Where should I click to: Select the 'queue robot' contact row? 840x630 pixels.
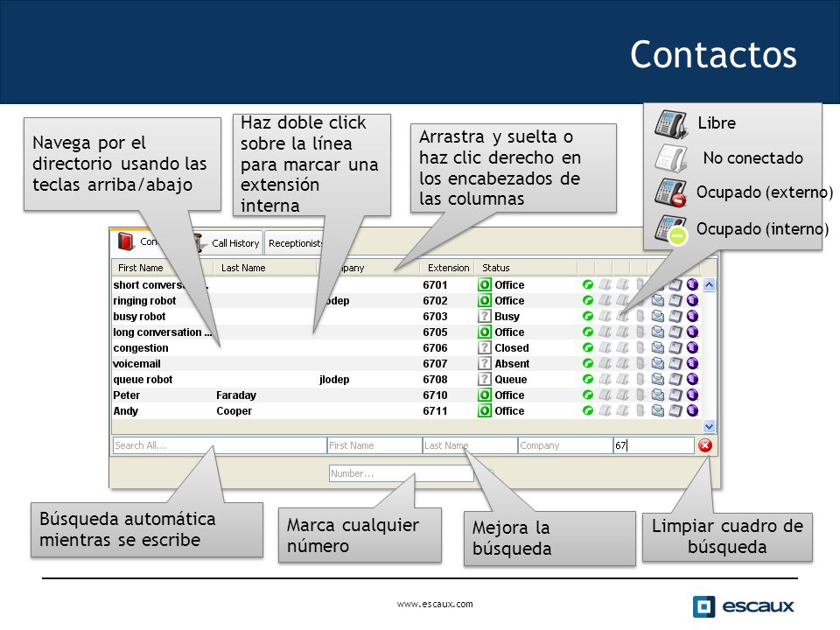click(x=406, y=379)
